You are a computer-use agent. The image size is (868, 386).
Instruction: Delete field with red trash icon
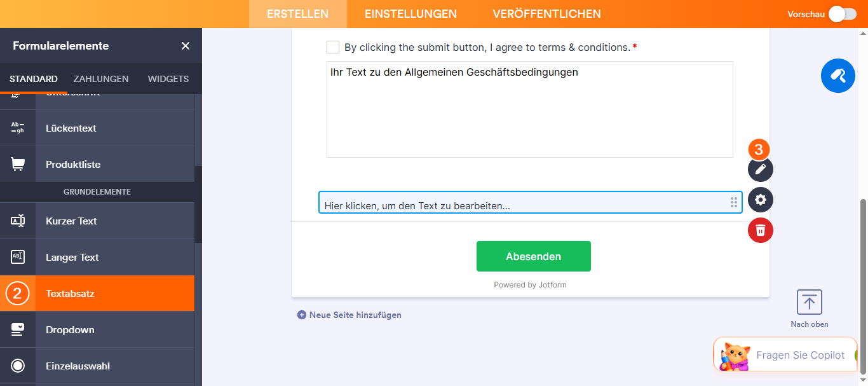click(761, 230)
